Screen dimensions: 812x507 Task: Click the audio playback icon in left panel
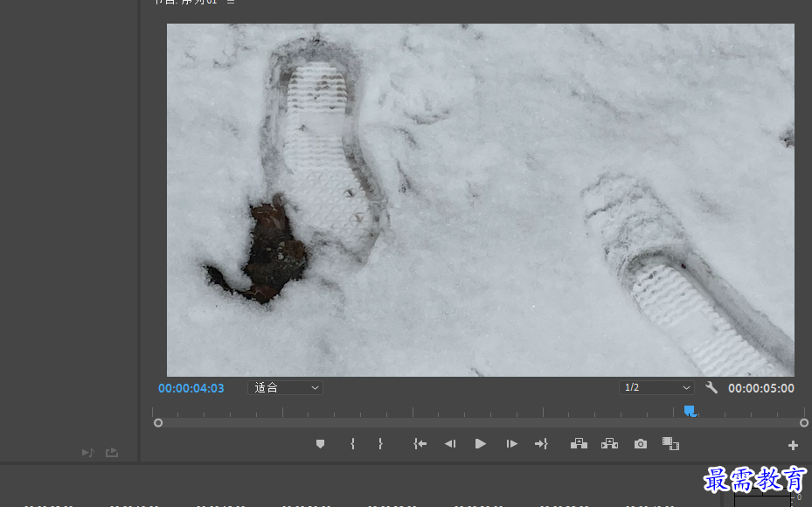(x=88, y=453)
